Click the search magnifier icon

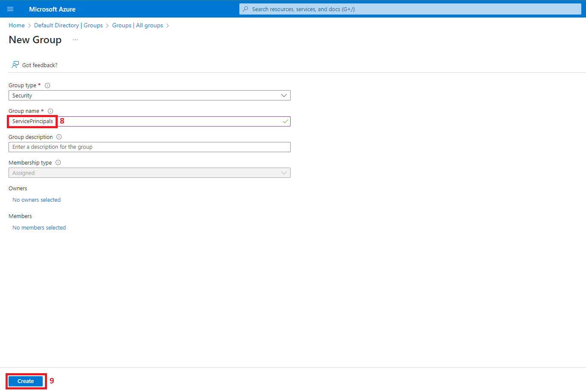coord(245,9)
